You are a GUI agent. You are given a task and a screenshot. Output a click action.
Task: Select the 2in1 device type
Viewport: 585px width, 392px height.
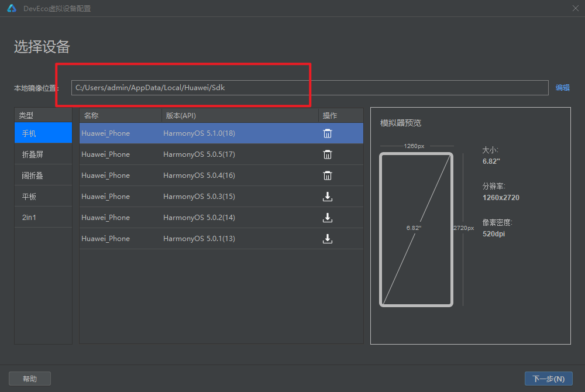point(43,217)
